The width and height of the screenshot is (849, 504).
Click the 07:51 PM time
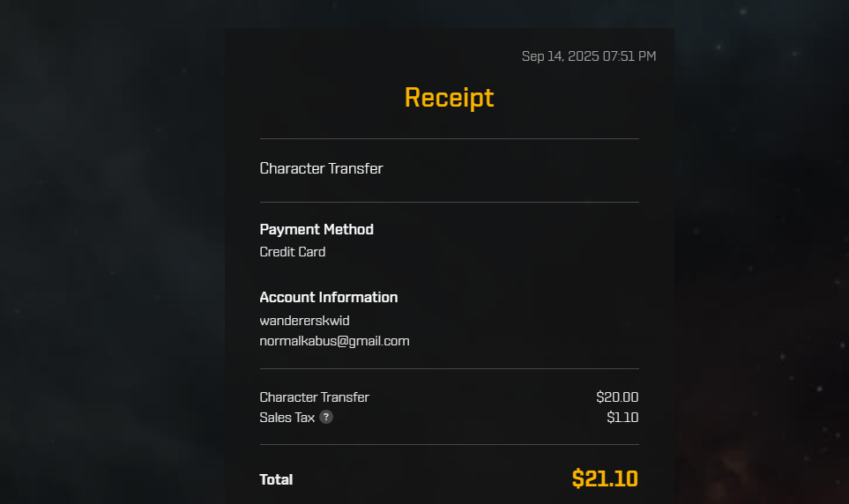[629, 56]
